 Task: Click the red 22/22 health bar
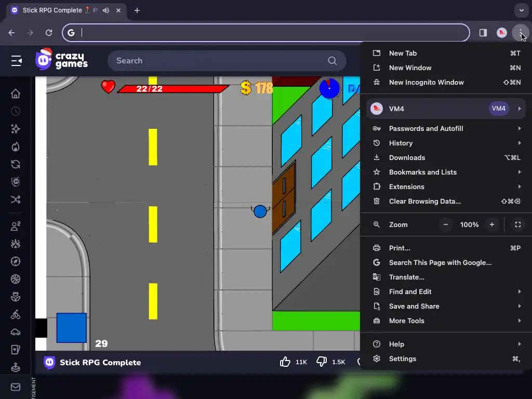[x=173, y=89]
